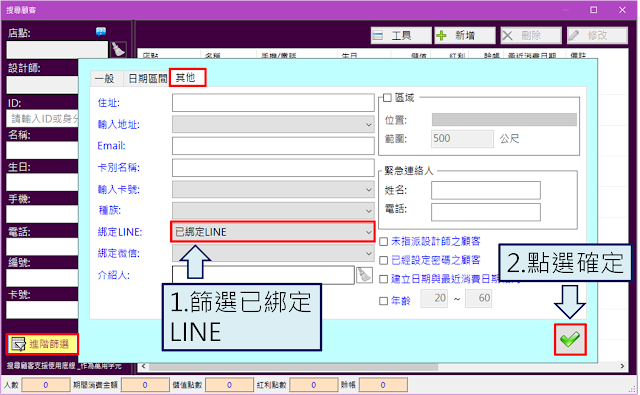Click the 人數 count value field
Screen dimensions: 640x395
[x=46, y=385]
